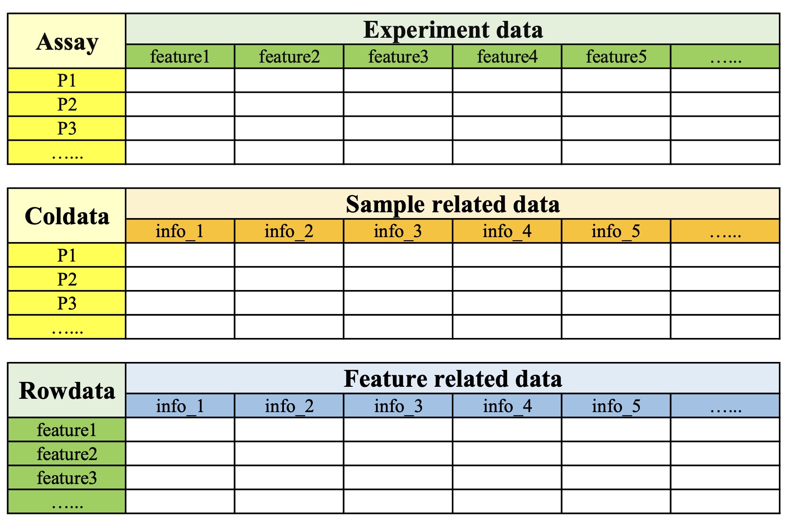Select feature3 row label in Rowdata table
Image resolution: width=790 pixels, height=532 pixels.
point(67,478)
